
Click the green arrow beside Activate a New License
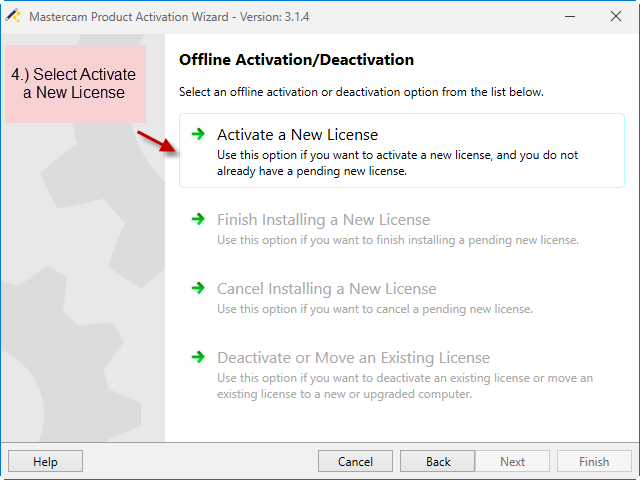coord(198,134)
